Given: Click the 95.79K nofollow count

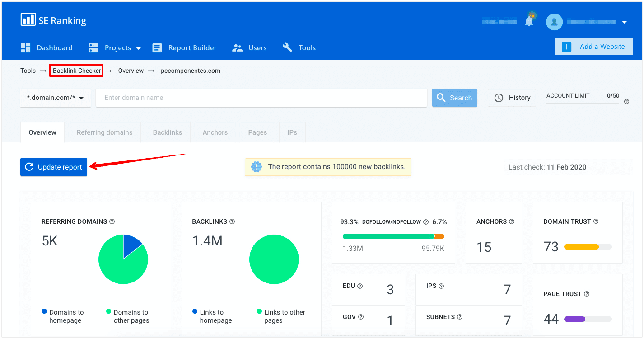Looking at the screenshot, I should pyautogui.click(x=433, y=249).
